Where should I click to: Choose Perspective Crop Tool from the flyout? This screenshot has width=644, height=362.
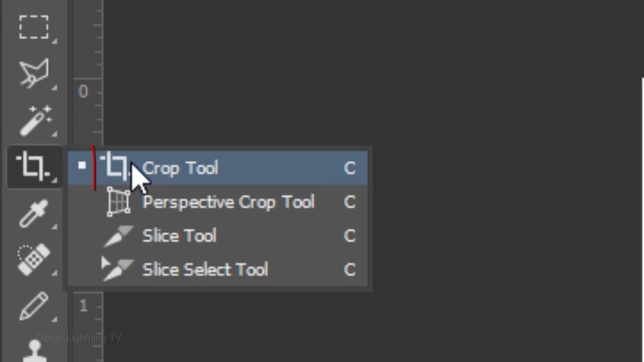click(x=228, y=202)
